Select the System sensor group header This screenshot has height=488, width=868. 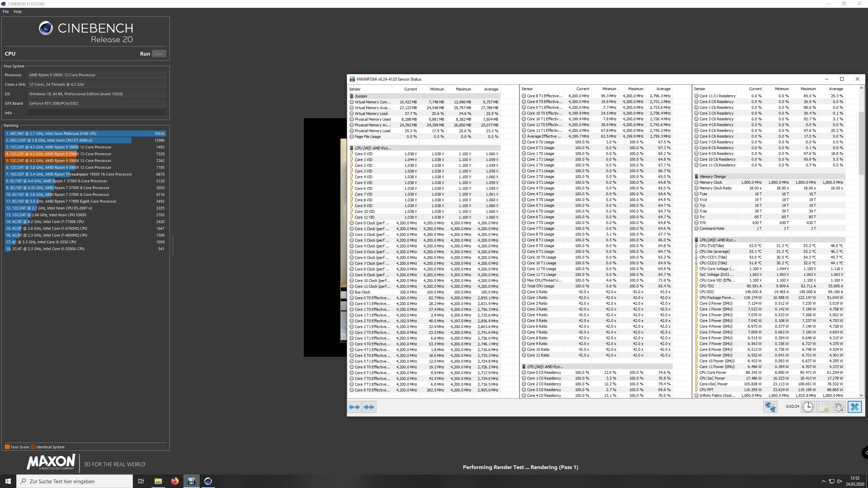361,96
